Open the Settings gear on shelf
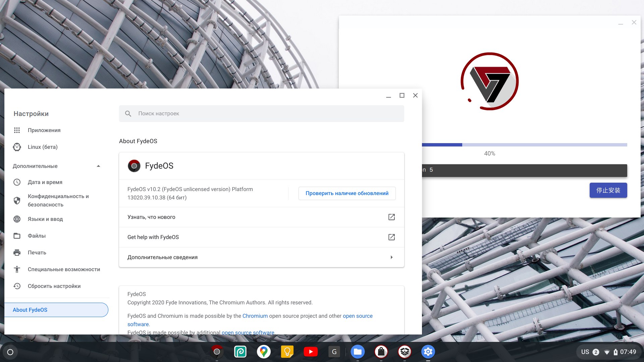644x362 pixels. pos(428,352)
